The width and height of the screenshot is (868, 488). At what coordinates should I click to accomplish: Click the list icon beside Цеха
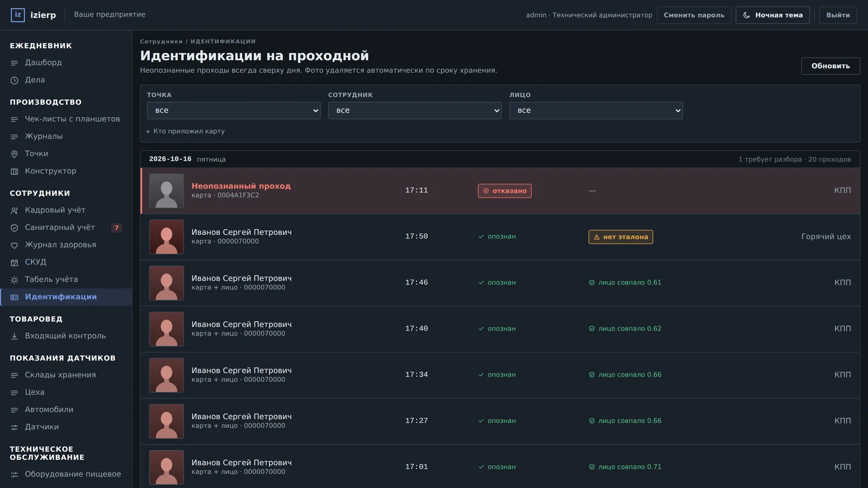coord(15,393)
